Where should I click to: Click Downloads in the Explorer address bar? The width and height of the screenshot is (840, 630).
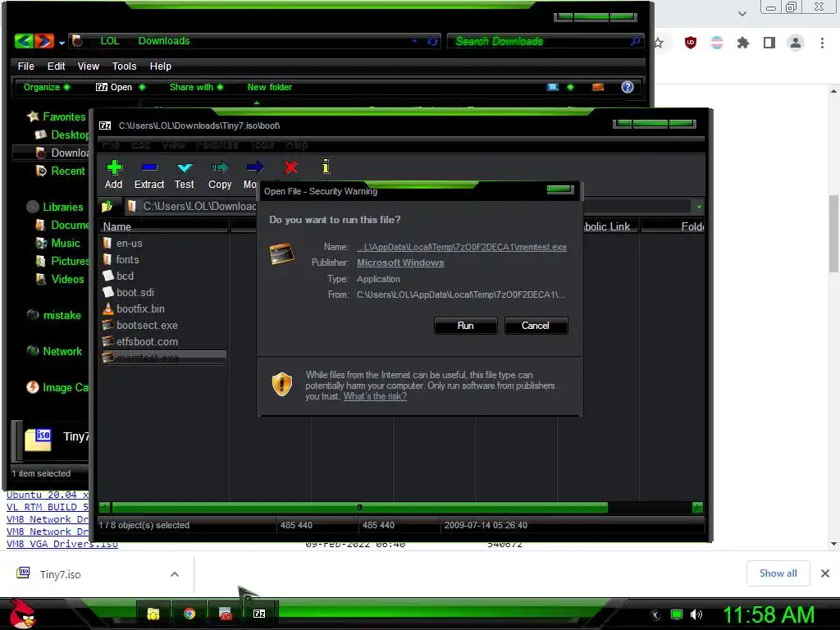pos(164,41)
